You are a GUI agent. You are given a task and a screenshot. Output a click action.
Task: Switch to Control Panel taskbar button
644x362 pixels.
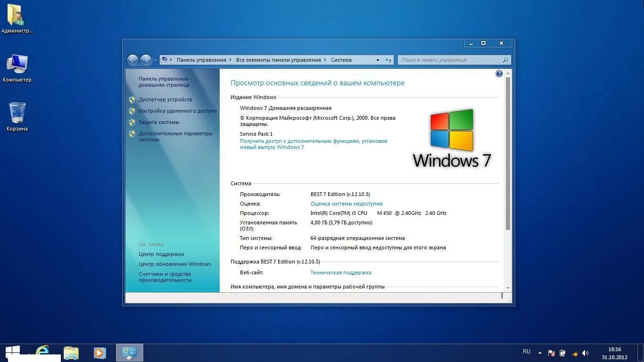pos(129,353)
